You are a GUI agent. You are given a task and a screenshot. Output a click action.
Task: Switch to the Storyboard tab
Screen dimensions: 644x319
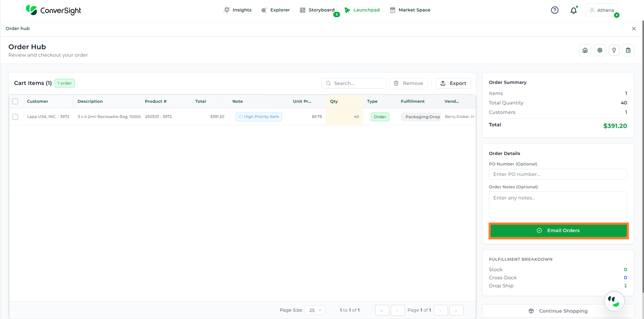(317, 10)
